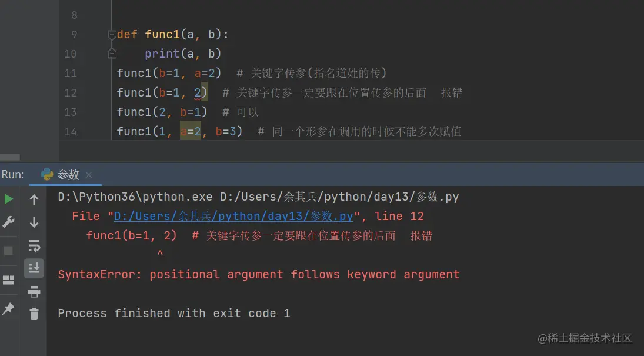Image resolution: width=644 pixels, height=356 pixels.
Task: Click line number 14 in gutter
Action: point(71,132)
